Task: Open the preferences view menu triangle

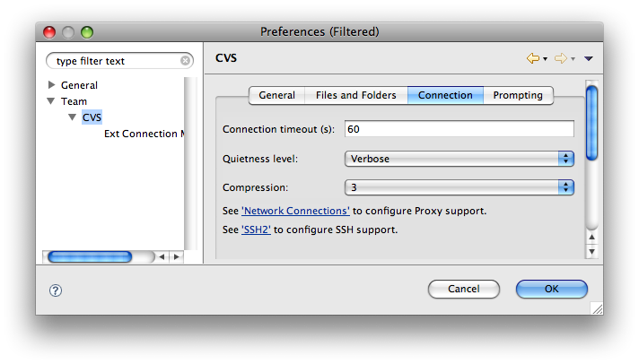Action: [x=588, y=59]
